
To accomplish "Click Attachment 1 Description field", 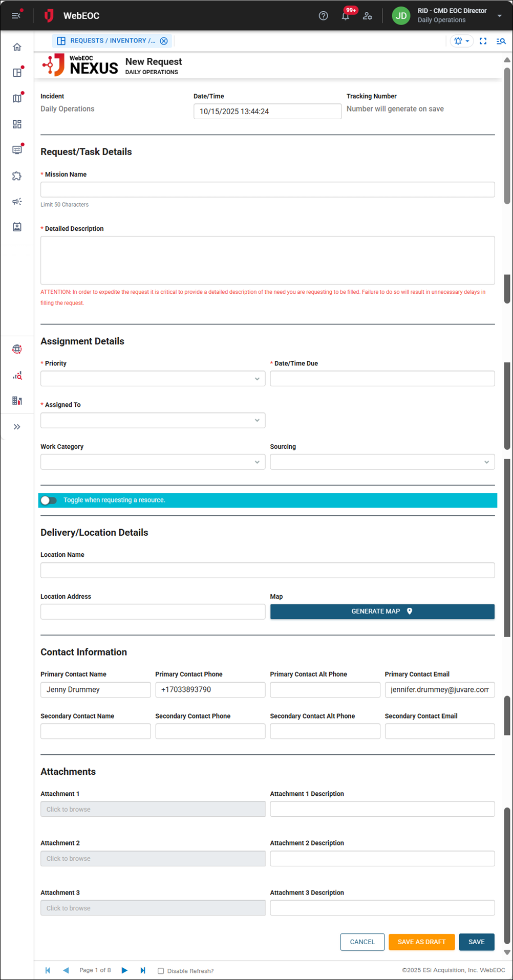I will coord(382,809).
